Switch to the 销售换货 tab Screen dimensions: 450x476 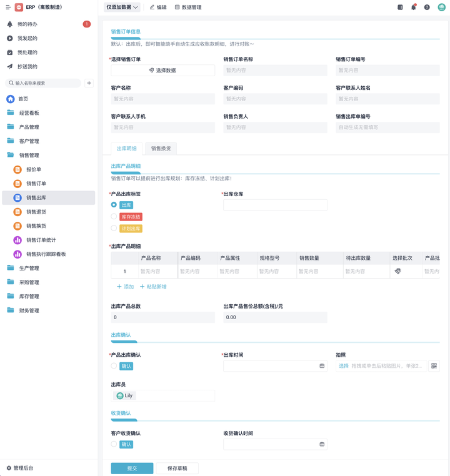tap(161, 149)
